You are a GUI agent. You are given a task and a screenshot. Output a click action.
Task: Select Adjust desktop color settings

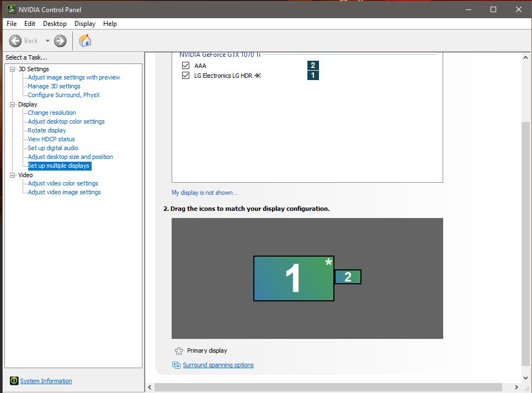pyautogui.click(x=66, y=121)
